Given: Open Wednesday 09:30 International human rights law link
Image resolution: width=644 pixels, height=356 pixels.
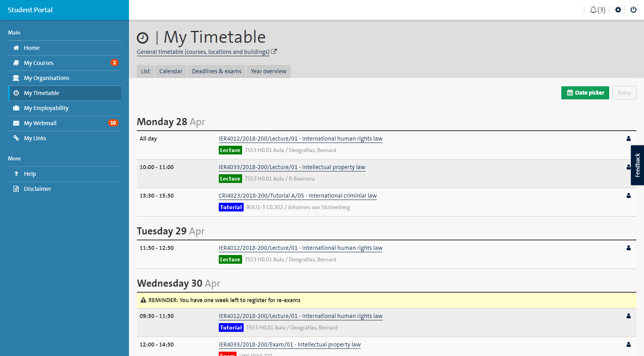Looking at the screenshot, I should (x=301, y=316).
